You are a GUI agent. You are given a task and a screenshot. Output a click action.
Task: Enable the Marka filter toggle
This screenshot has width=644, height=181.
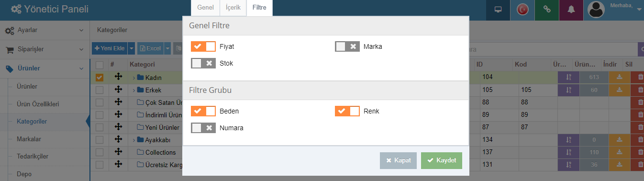347,46
